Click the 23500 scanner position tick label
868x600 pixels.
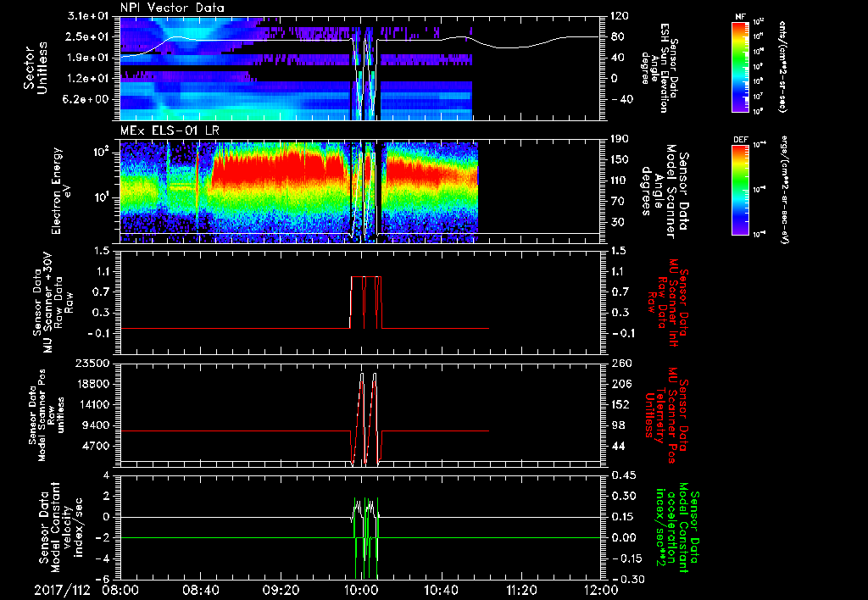point(92,364)
